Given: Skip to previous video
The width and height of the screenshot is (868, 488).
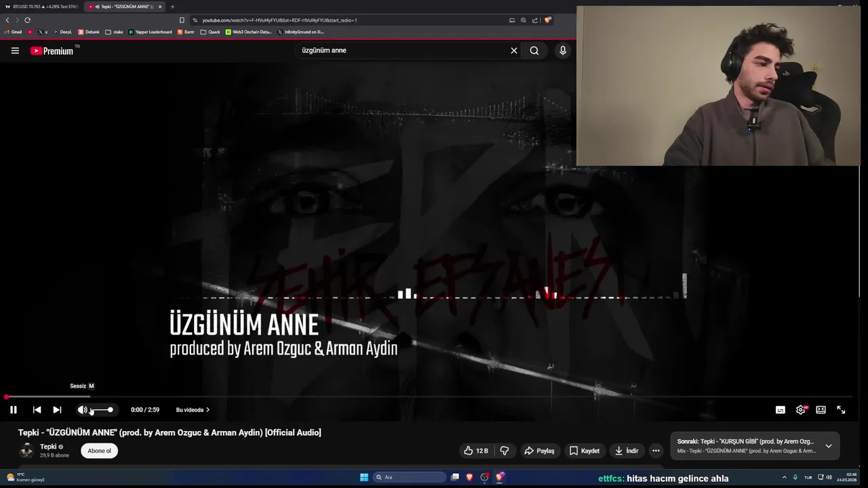Looking at the screenshot, I should click(37, 410).
